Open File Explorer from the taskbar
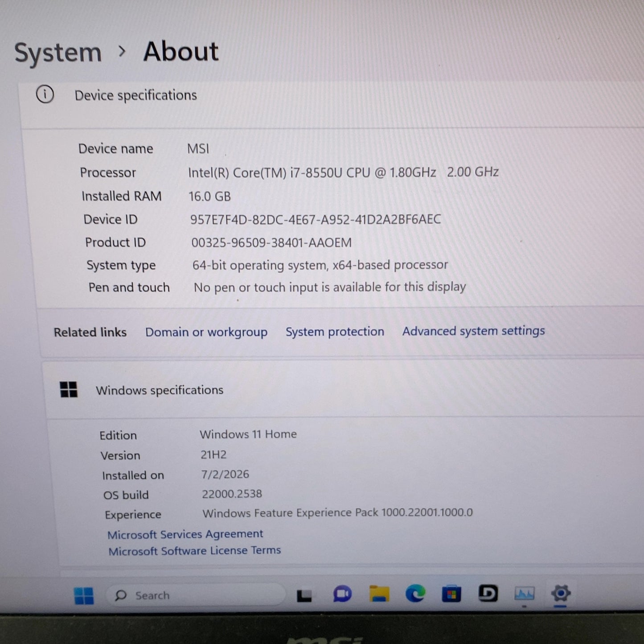Image resolution: width=644 pixels, height=644 pixels. click(x=379, y=594)
